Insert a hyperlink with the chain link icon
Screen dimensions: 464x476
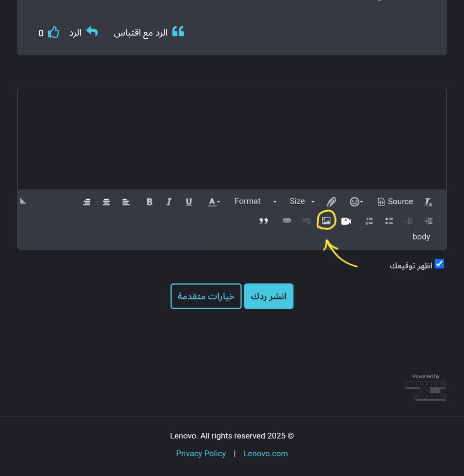286,221
